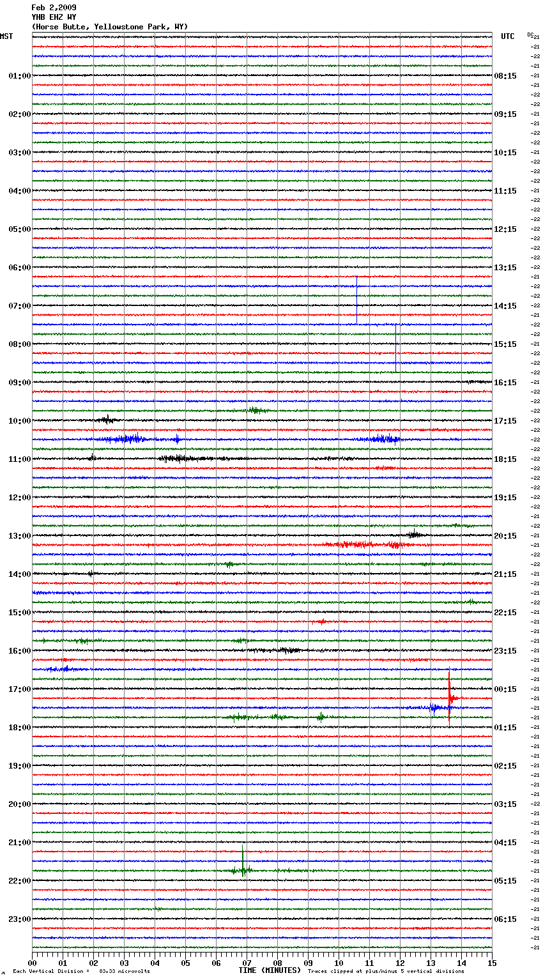Select the 03:00 MST row label
This screenshot has height=980, width=543.
click(20, 153)
